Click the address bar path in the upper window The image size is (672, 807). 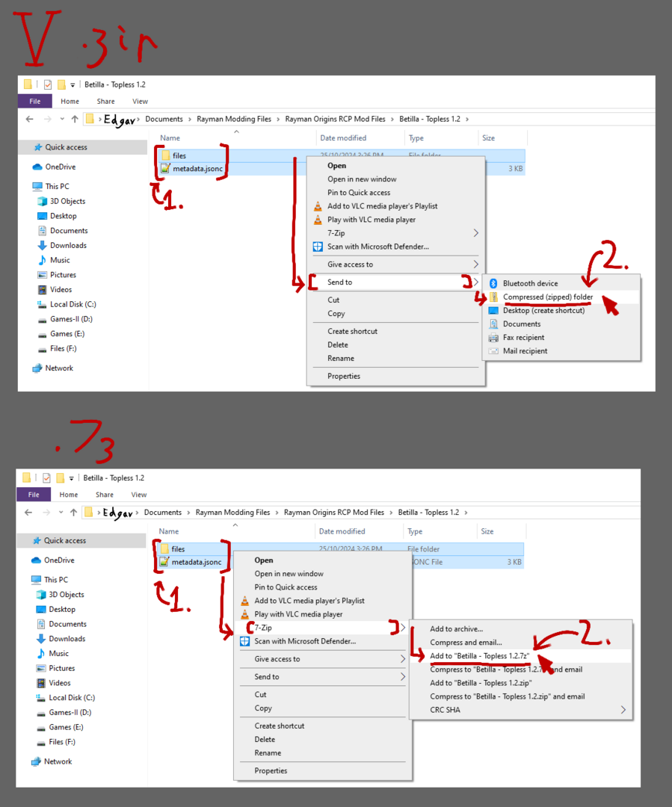pos(369,119)
